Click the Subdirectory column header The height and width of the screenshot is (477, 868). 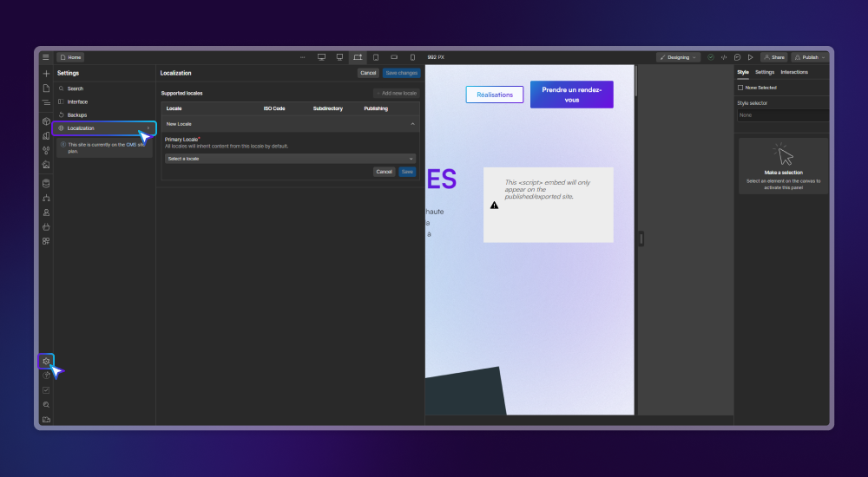pyautogui.click(x=328, y=108)
